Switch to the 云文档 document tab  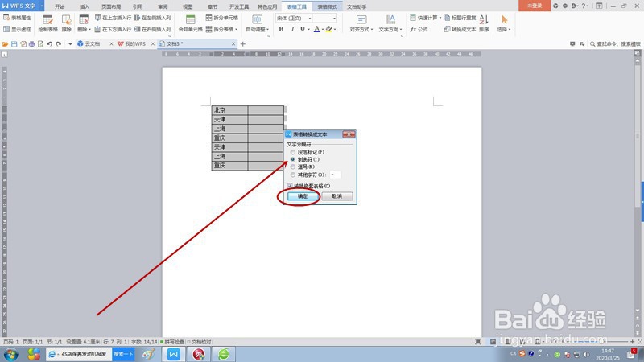click(x=92, y=43)
